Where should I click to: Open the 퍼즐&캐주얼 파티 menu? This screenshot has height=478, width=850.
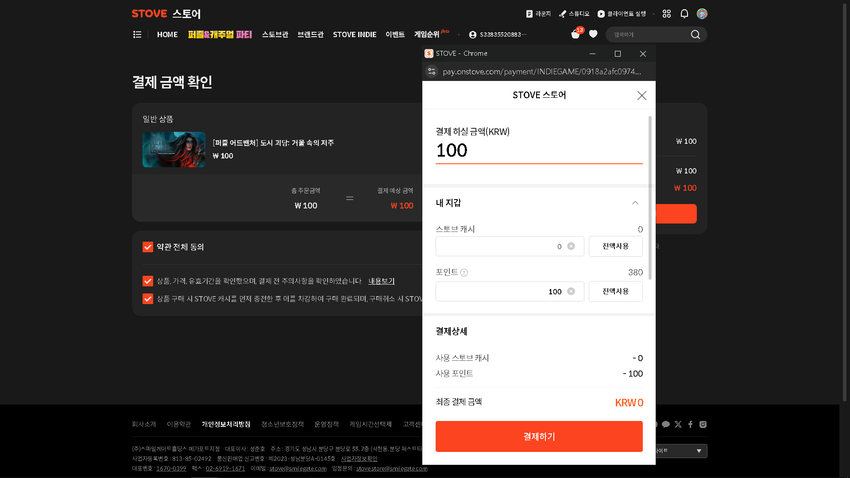(x=220, y=35)
